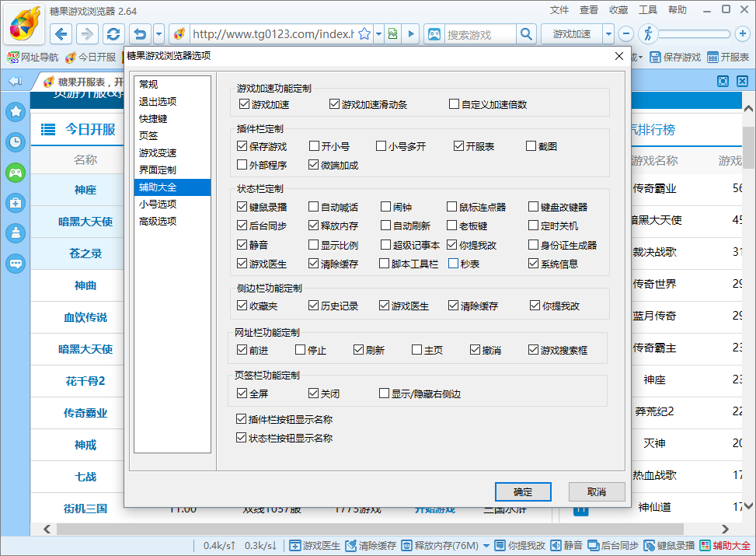Image resolution: width=756 pixels, height=556 pixels.
Task: Open the green gamepad sidebar icon
Action: tap(16, 173)
